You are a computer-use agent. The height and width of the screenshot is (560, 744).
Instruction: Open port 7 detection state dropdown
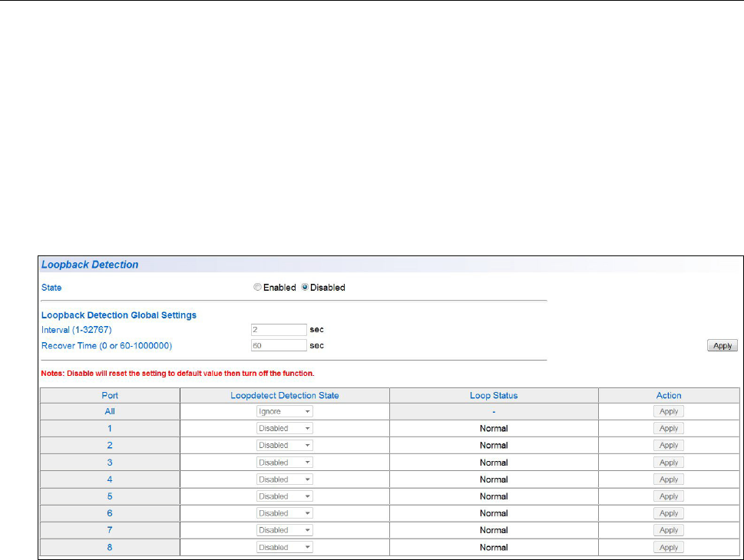point(284,530)
